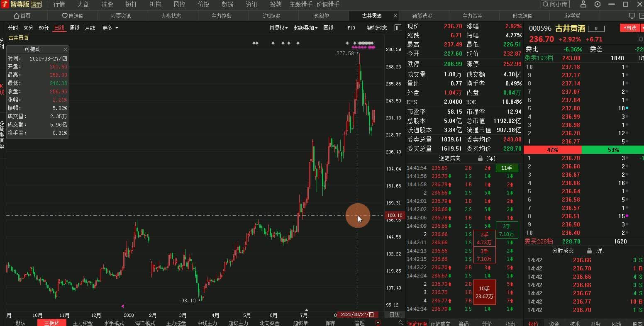Toggle the side panel layout icon
Viewport: 644px width, 326px height.
pyautogui.click(x=398, y=28)
